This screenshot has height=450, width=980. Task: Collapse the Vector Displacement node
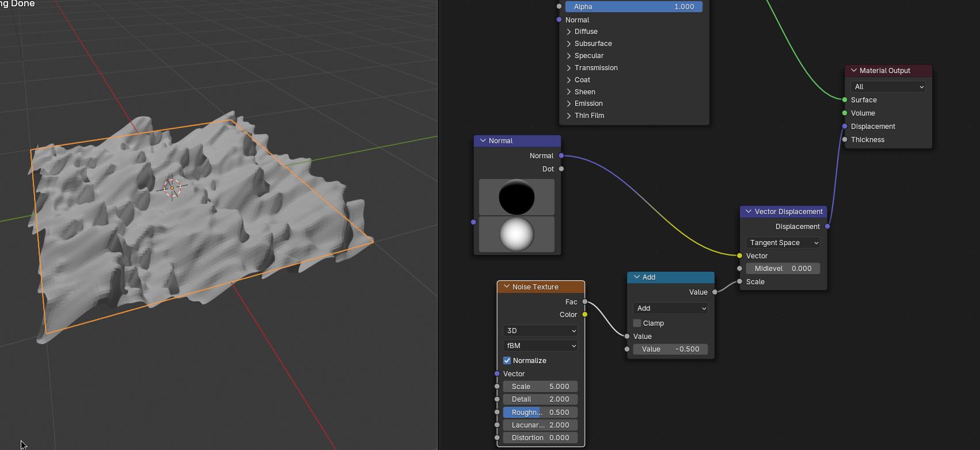[x=748, y=212]
